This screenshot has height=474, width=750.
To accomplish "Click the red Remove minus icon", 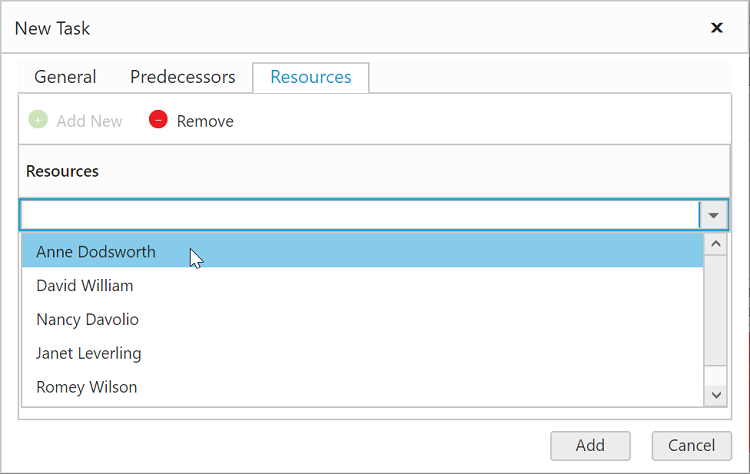I will (158, 120).
